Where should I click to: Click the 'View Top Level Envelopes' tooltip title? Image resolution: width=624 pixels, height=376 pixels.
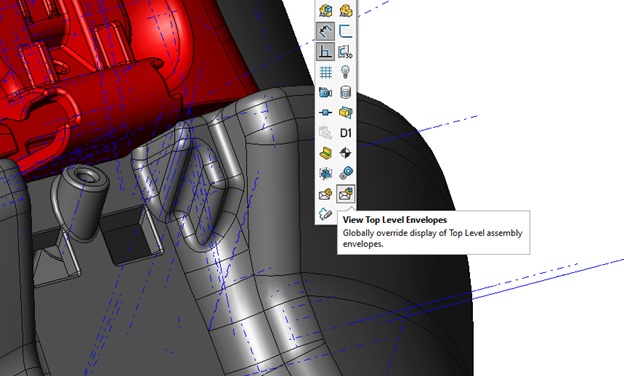395,220
